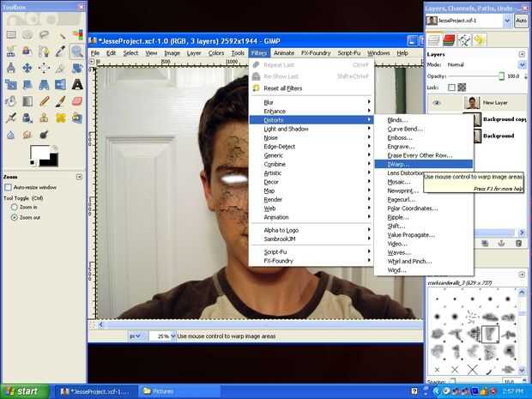Viewport: 532px width, 399px height.
Task: Expand the Light and Shadow submenu
Action: pyautogui.click(x=311, y=129)
